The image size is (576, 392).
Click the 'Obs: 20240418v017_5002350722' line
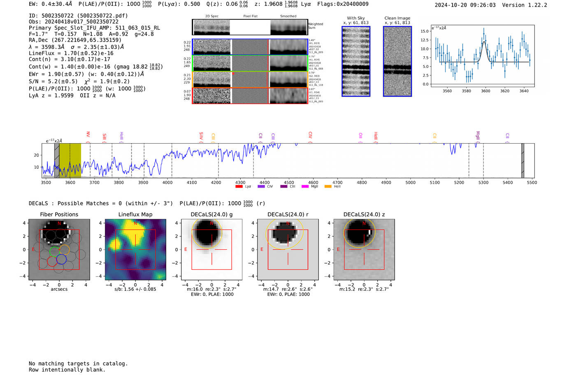point(74,22)
